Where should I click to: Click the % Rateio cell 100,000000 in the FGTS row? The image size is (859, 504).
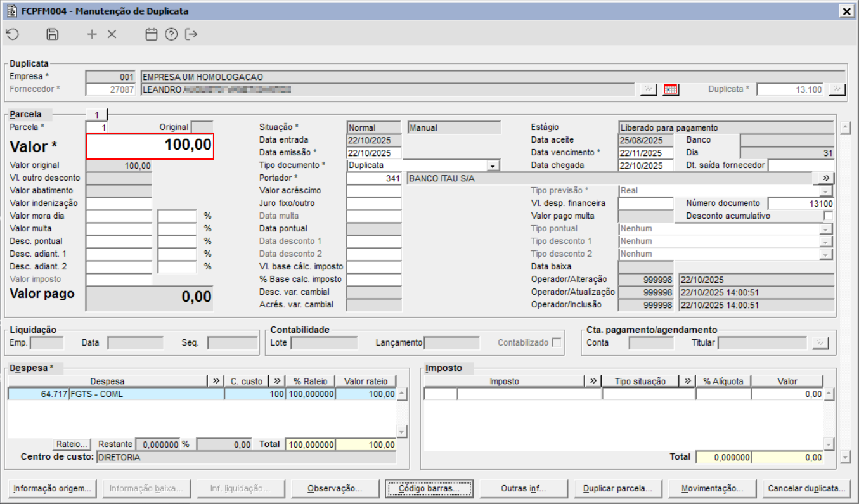tap(311, 394)
